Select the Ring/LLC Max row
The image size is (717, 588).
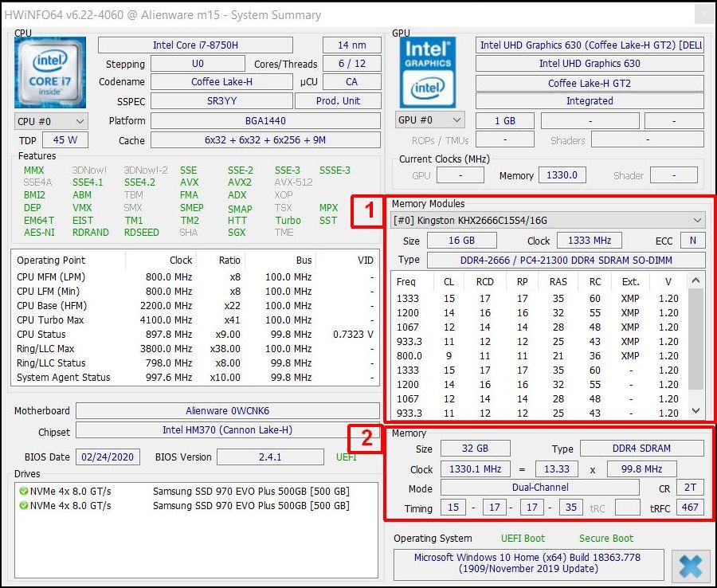[195, 348]
